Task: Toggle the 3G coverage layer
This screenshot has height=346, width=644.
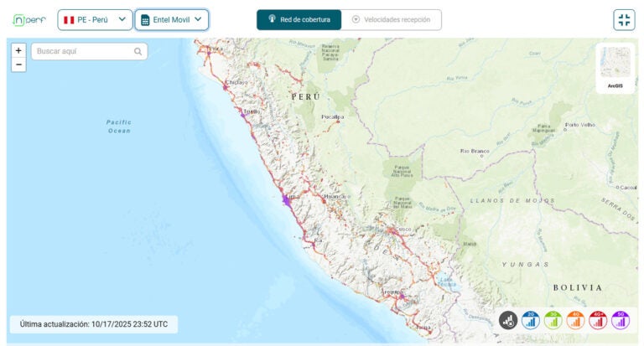Action: 553,319
